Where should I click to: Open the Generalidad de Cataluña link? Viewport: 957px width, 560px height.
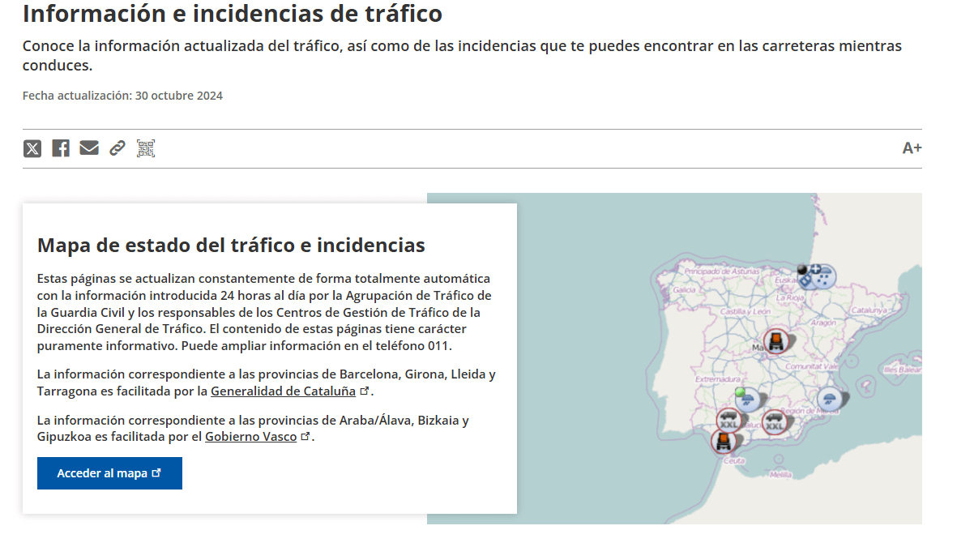pos(284,391)
